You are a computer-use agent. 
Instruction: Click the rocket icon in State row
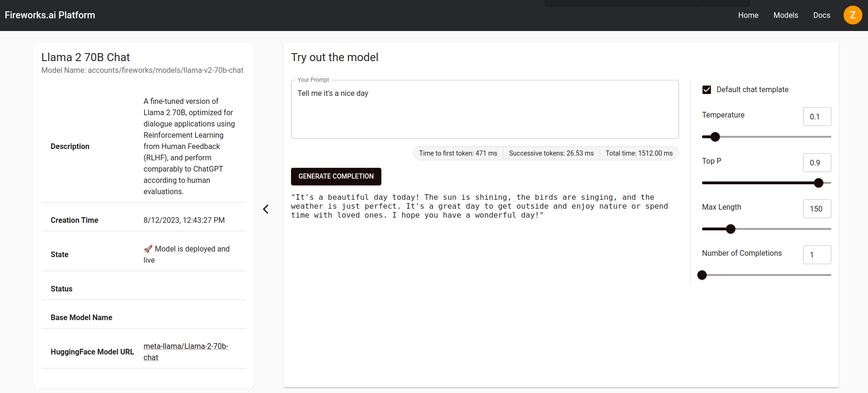[148, 249]
